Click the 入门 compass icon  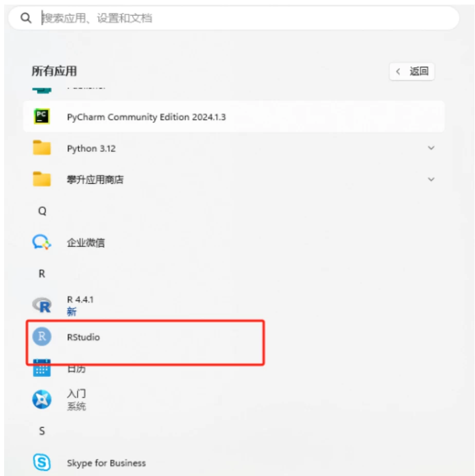(x=42, y=399)
